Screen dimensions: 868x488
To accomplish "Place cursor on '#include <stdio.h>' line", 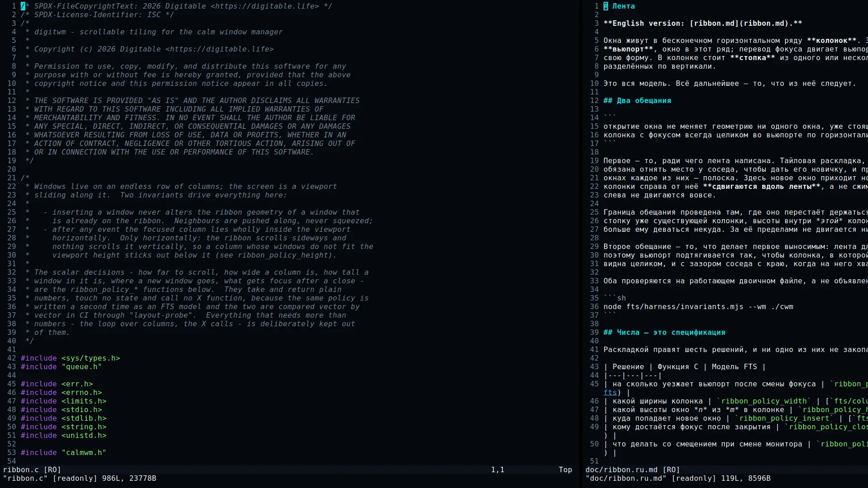I will (x=61, y=409).
